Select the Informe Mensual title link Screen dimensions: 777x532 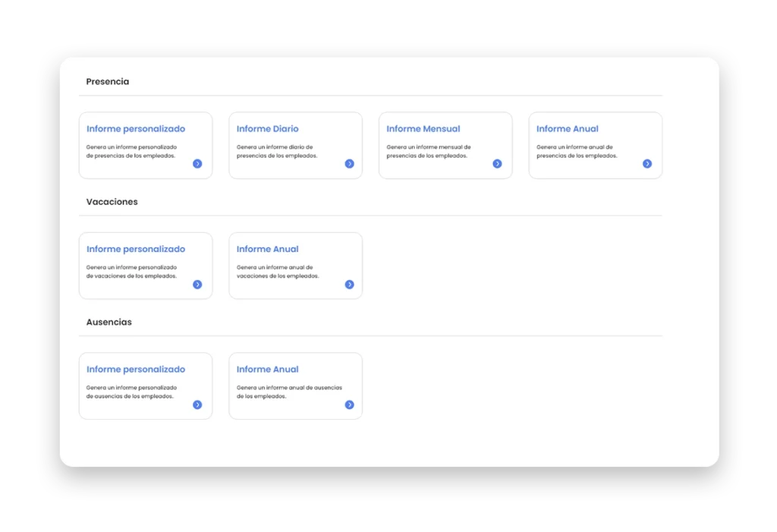tap(423, 129)
